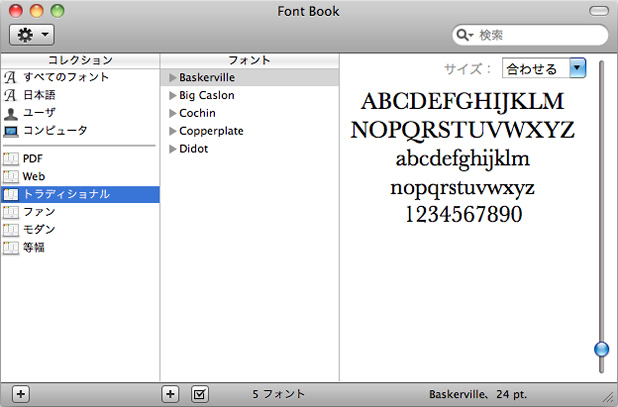Select the PDF collection icon
Image resolution: width=618 pixels, height=407 pixels.
pos(11,158)
